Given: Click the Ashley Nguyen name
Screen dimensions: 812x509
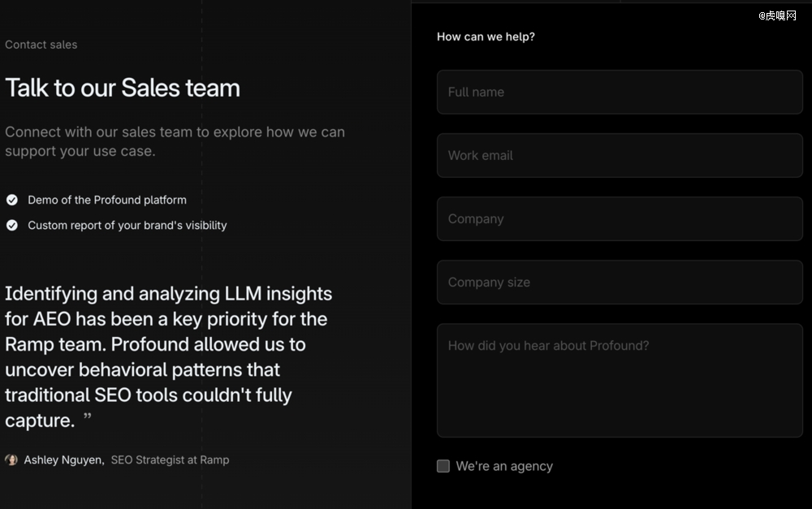Looking at the screenshot, I should coord(64,459).
